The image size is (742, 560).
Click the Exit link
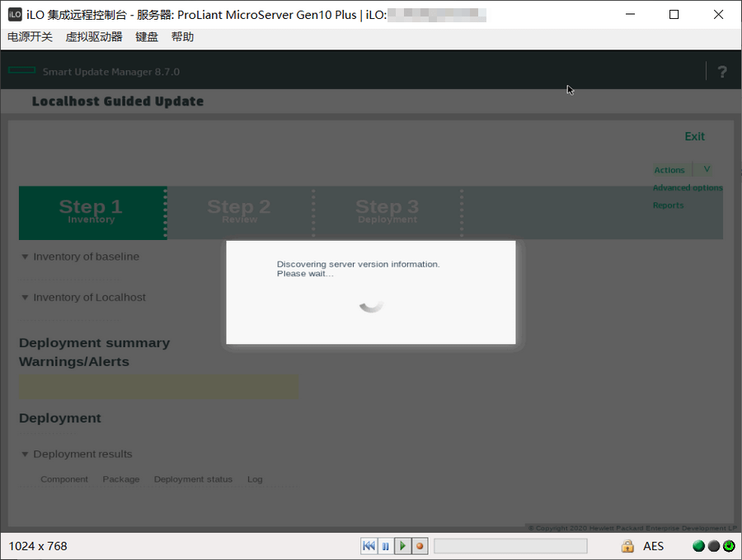(x=694, y=137)
